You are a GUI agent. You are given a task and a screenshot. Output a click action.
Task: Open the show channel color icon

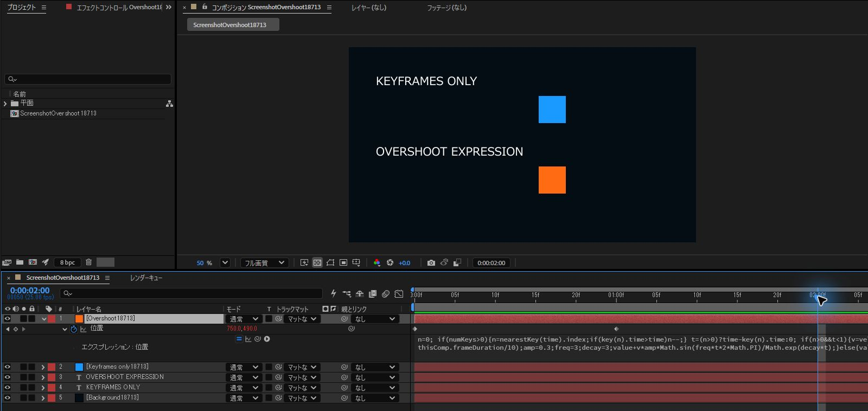pyautogui.click(x=377, y=263)
